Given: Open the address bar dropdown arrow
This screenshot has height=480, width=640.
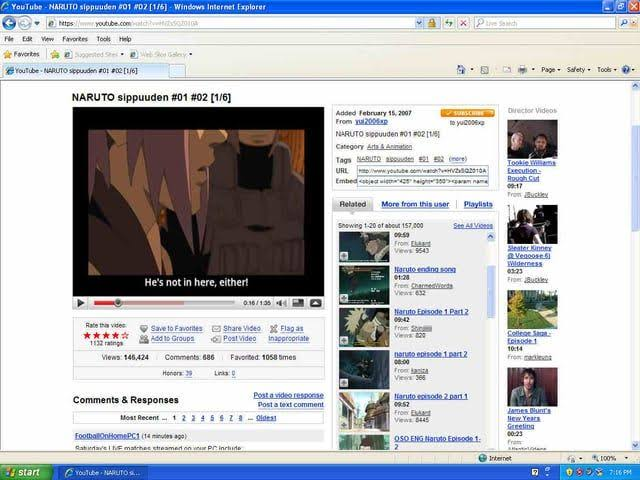Looking at the screenshot, I should (419, 23).
